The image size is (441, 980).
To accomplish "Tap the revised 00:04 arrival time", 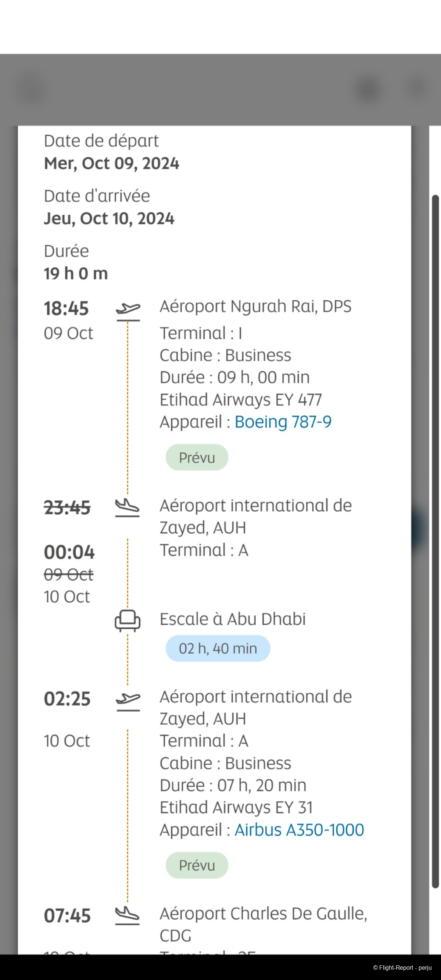I will click(x=69, y=552).
